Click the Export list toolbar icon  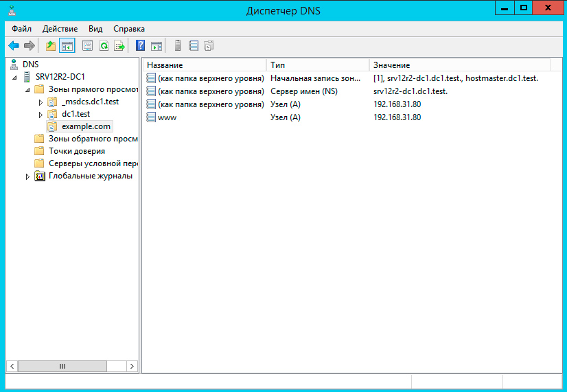coord(120,46)
